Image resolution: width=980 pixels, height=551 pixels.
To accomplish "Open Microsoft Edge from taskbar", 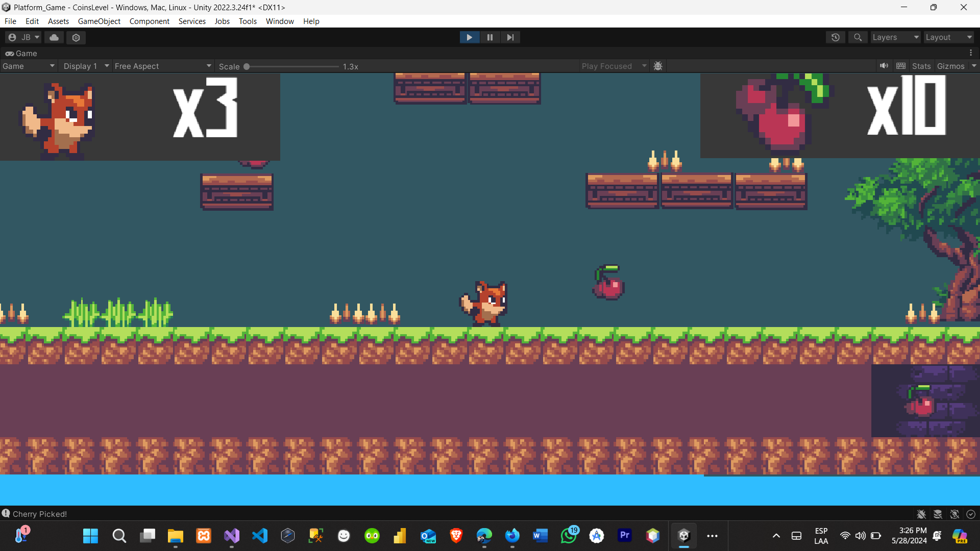I will tap(484, 536).
